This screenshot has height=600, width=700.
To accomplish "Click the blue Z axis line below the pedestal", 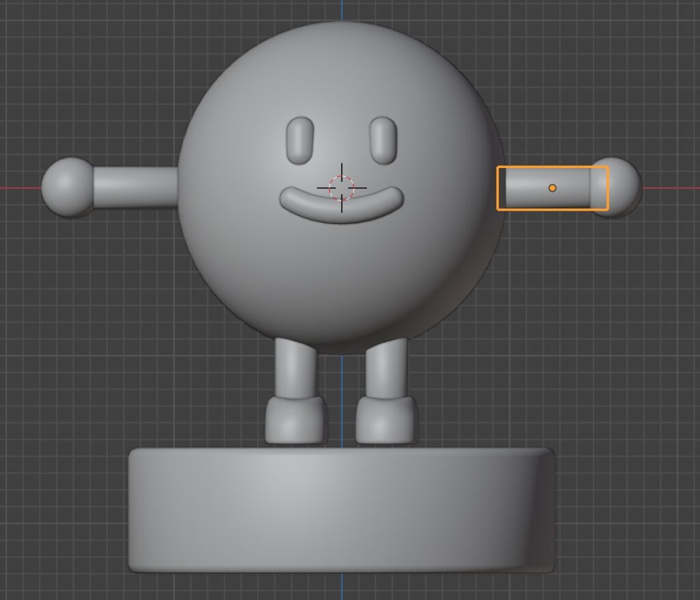I will [342, 586].
